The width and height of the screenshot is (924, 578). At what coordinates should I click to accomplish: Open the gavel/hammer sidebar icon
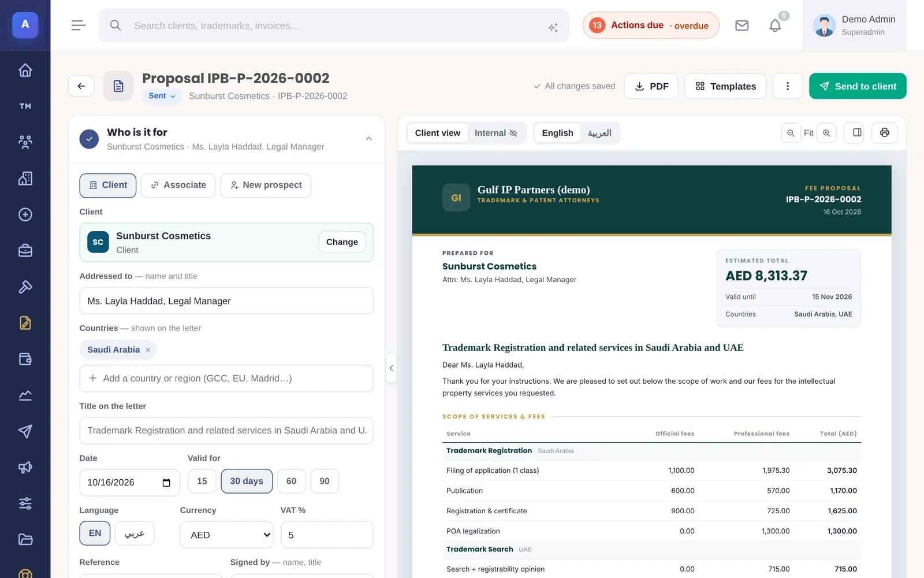pyautogui.click(x=25, y=287)
